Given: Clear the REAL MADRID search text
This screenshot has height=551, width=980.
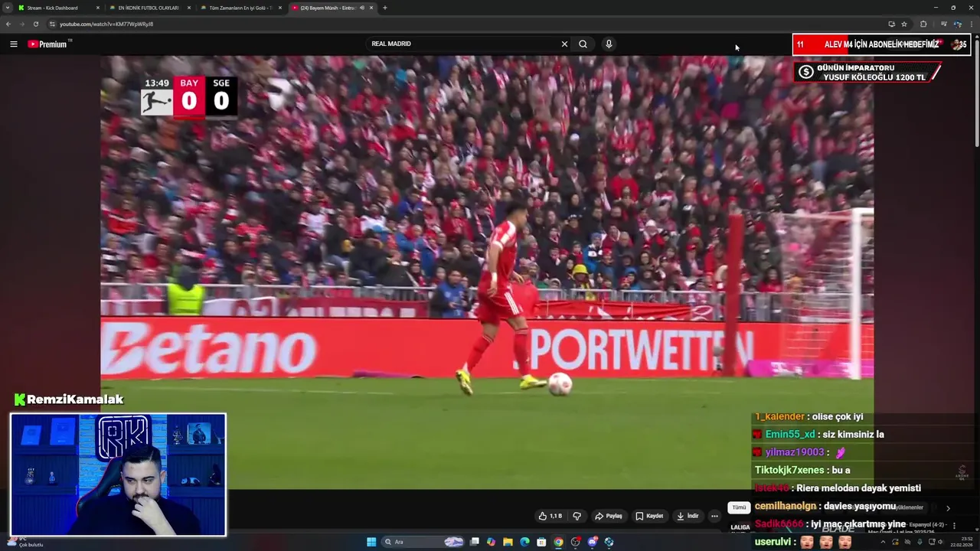Looking at the screenshot, I should [564, 44].
